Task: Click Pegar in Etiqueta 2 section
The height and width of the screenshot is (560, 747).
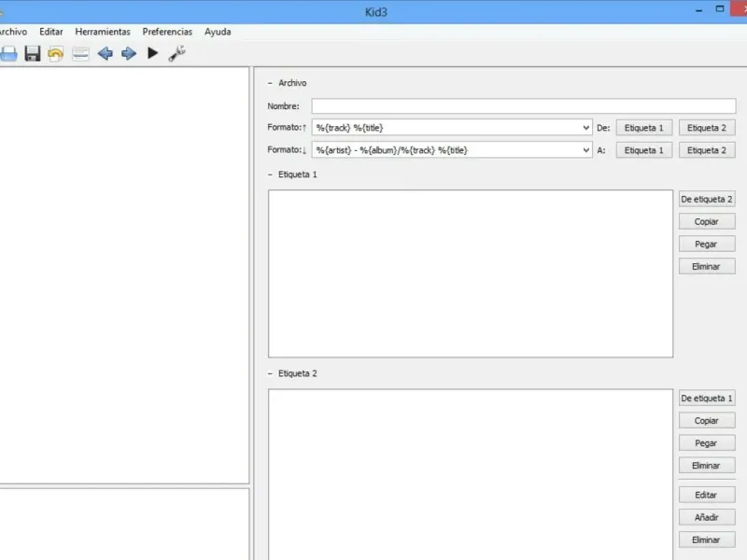Action: [x=707, y=442]
